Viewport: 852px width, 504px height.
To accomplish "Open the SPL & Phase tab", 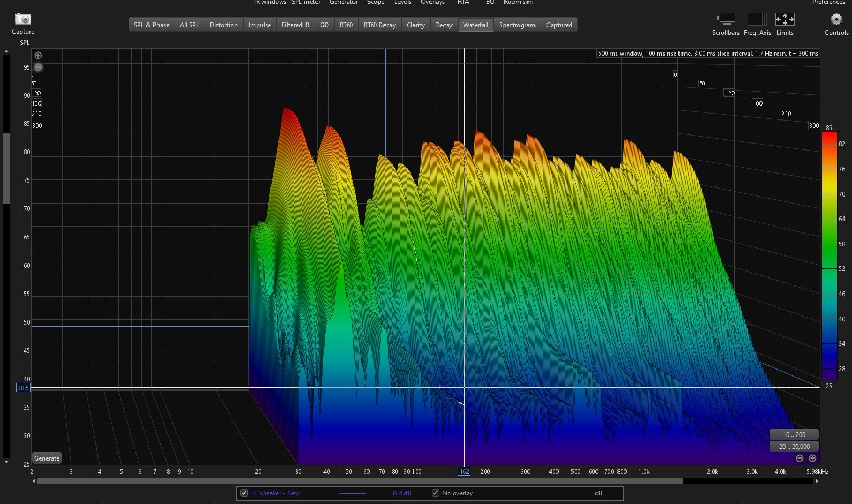I will [x=152, y=25].
